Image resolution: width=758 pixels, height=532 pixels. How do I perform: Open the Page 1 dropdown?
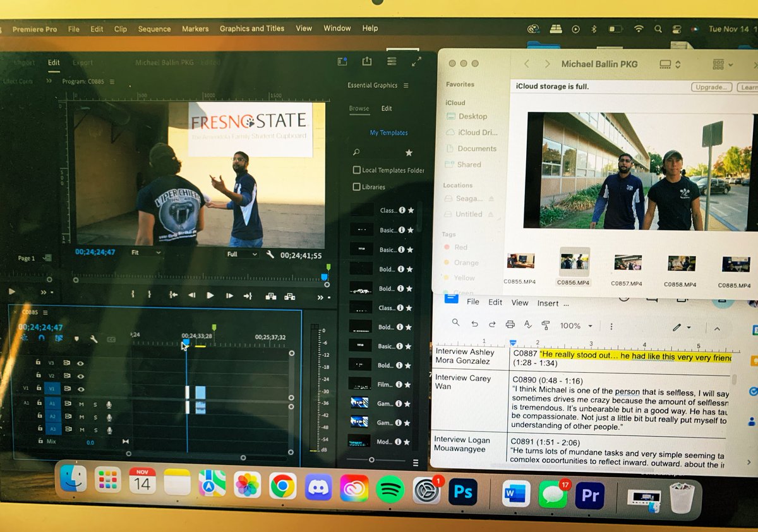[32, 258]
